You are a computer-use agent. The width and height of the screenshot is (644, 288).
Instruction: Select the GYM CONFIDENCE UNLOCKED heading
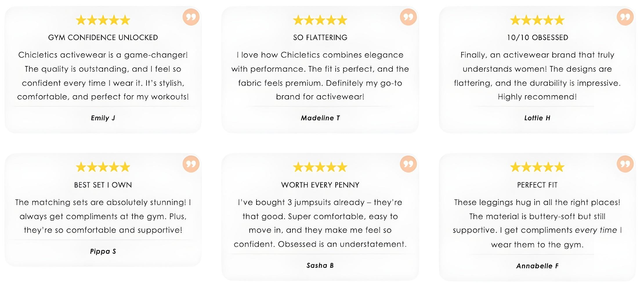103,37
